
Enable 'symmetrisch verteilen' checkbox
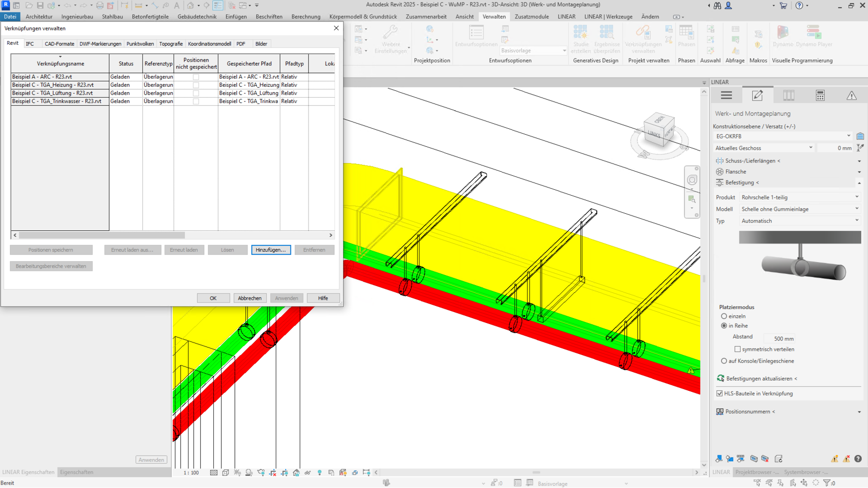(737, 349)
